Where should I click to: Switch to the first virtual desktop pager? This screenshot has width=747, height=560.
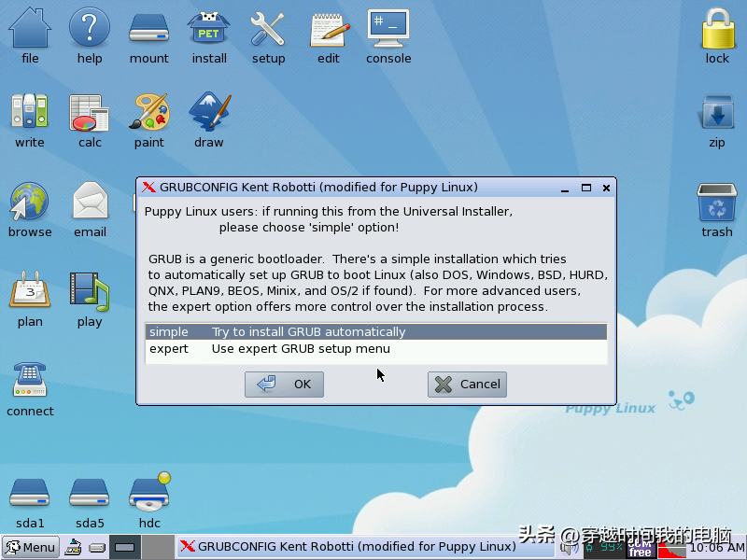coord(125,547)
